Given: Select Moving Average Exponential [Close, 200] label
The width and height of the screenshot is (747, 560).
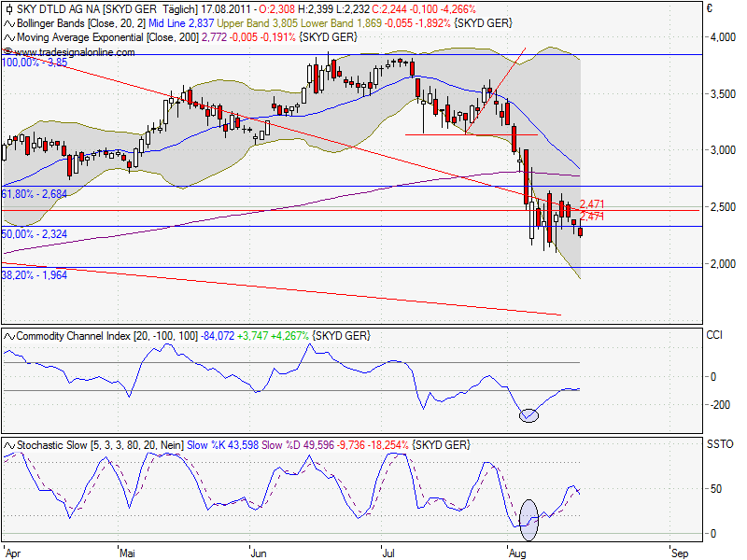Looking at the screenshot, I should (107, 37).
